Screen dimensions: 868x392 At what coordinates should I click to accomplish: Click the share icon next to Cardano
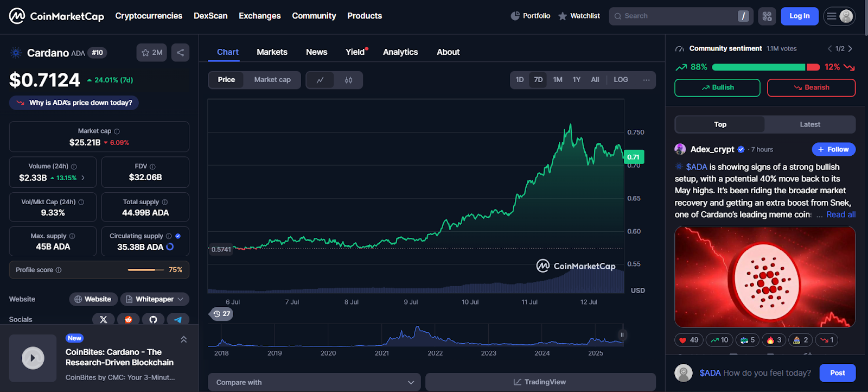[x=180, y=53]
